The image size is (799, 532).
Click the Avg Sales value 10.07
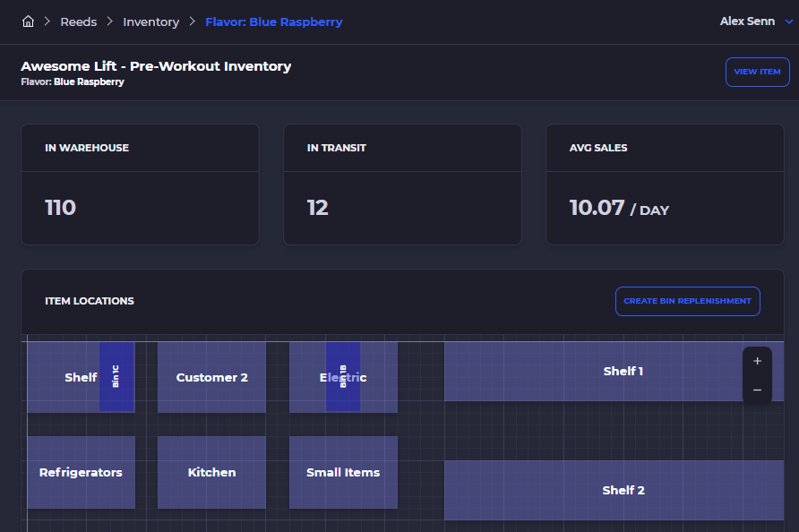point(597,208)
